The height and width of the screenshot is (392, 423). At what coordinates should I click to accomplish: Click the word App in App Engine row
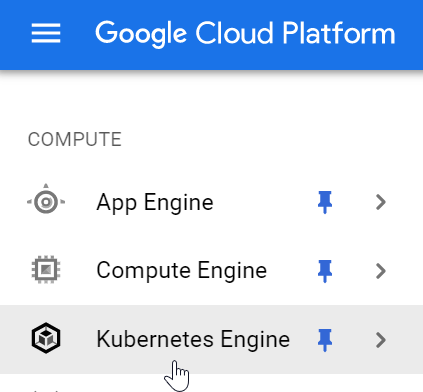click(116, 203)
